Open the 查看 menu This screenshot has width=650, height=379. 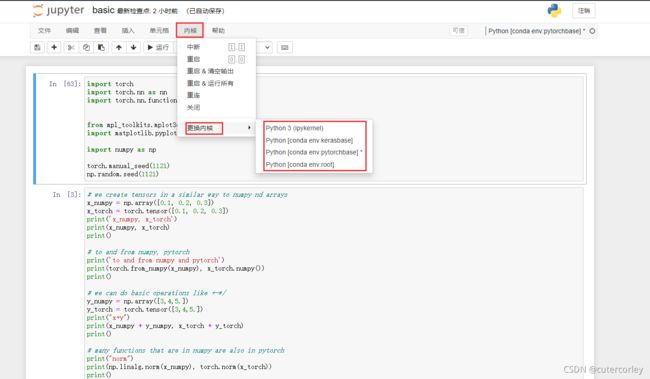click(x=100, y=30)
